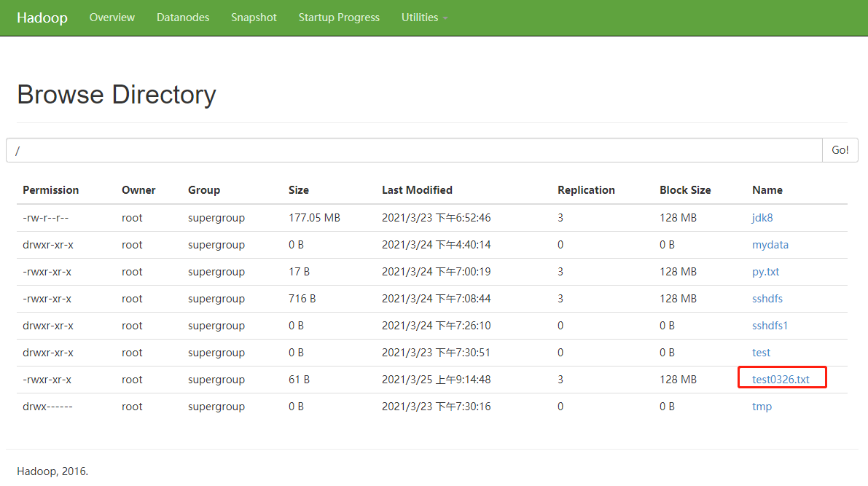Screen dimensions: 868x486
Task: Click the Hadoop brand logo text
Action: click(x=42, y=17)
